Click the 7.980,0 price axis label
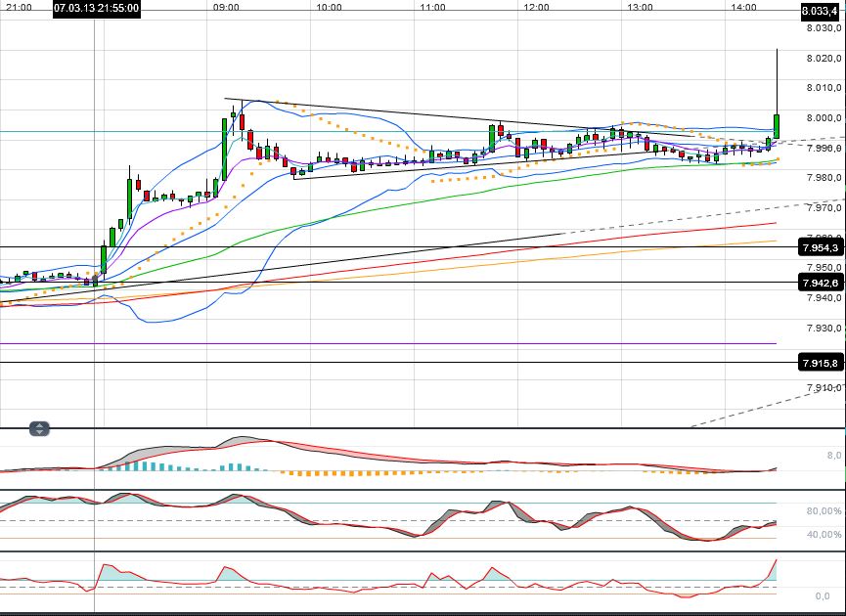Screen dimensions: 846x616 point(824,177)
